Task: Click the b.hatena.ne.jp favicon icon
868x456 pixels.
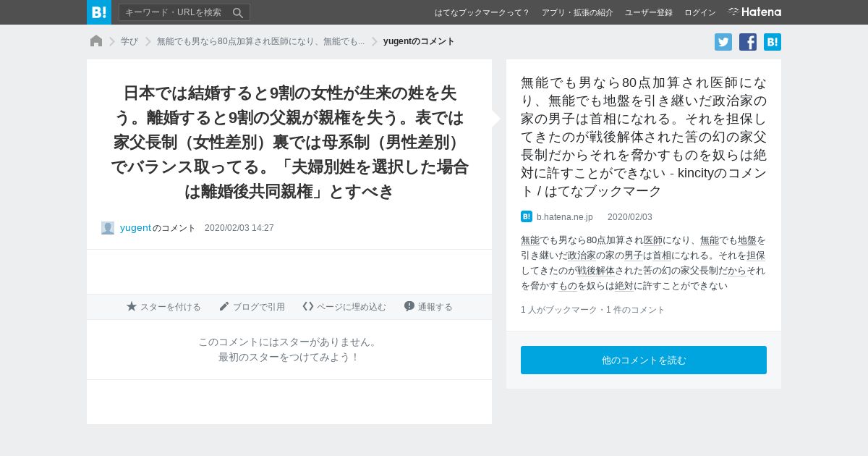Action: click(527, 216)
